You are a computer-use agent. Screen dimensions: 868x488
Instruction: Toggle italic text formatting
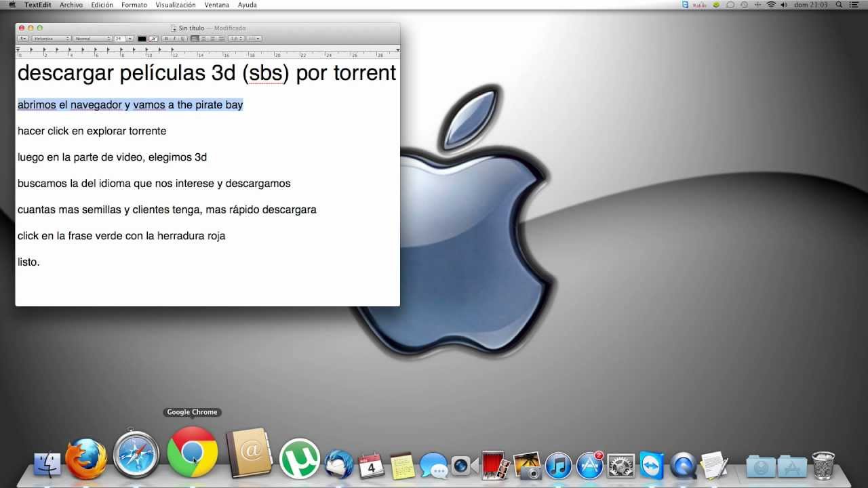coord(174,39)
